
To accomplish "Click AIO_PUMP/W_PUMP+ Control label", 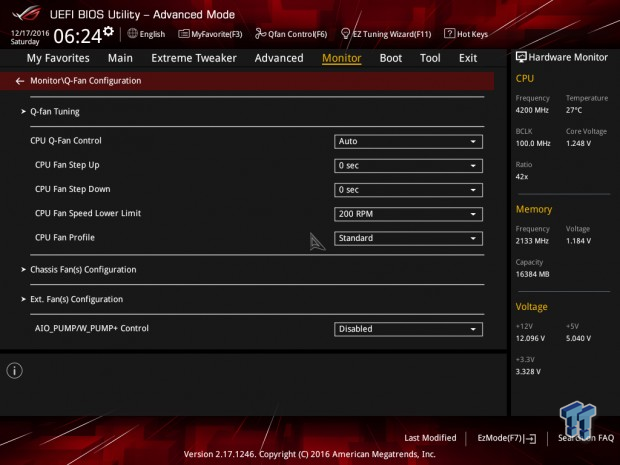I will (92, 328).
